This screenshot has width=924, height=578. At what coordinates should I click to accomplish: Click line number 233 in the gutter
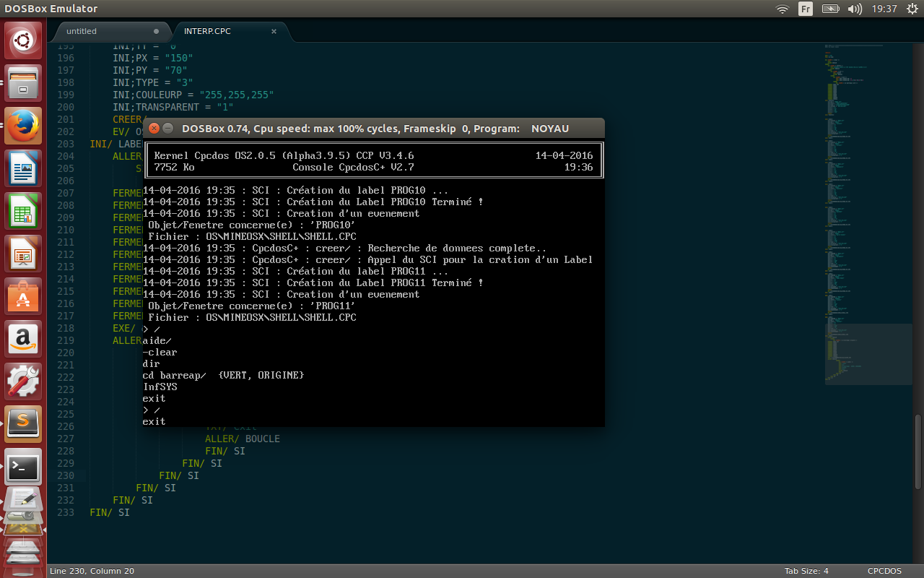[x=65, y=512]
